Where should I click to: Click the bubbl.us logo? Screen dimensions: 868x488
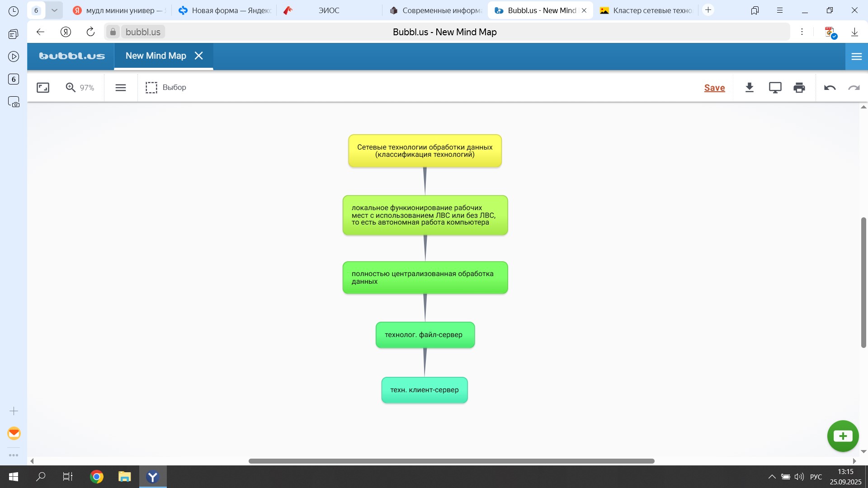[72, 56]
